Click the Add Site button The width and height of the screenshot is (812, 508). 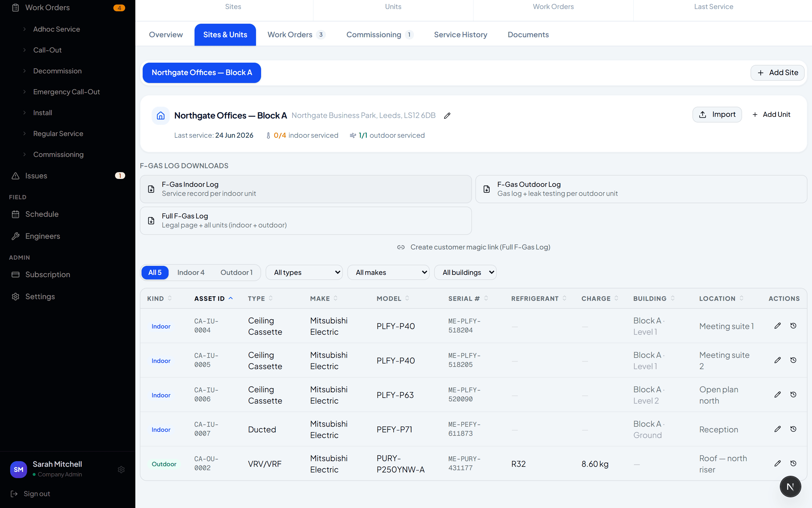(777, 73)
